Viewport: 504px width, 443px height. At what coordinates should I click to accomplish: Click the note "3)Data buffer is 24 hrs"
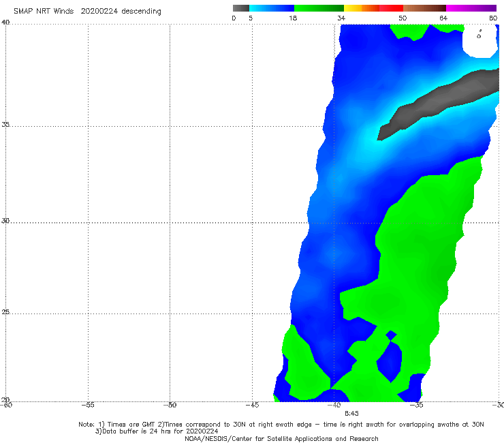point(157,431)
